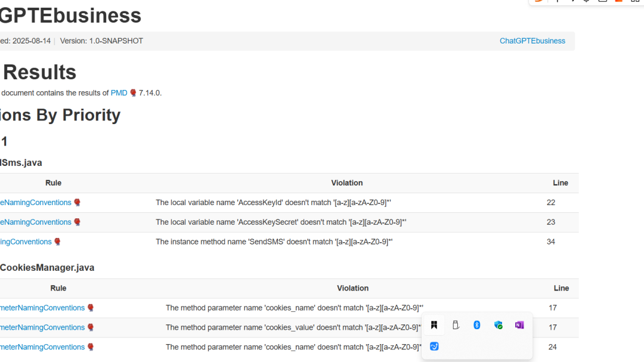Viewport: 644px width, 362px height.
Task: Select the 'AccessKeyId' violation text
Action: click(x=273, y=203)
